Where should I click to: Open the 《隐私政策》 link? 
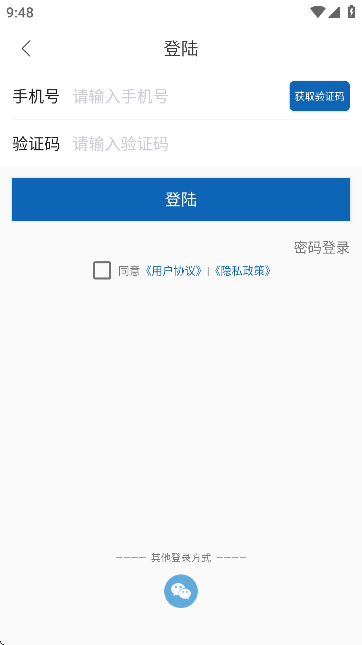(242, 271)
